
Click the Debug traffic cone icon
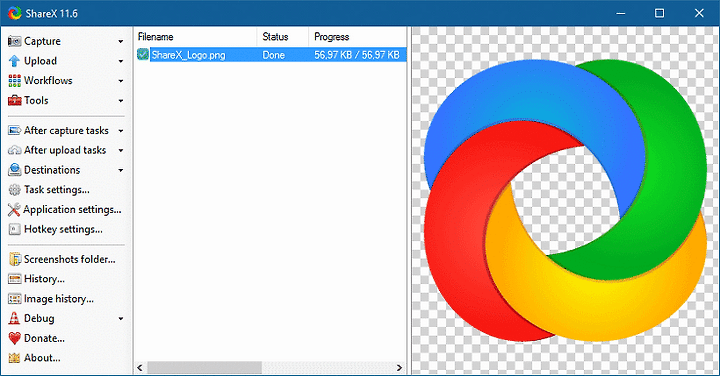click(14, 318)
